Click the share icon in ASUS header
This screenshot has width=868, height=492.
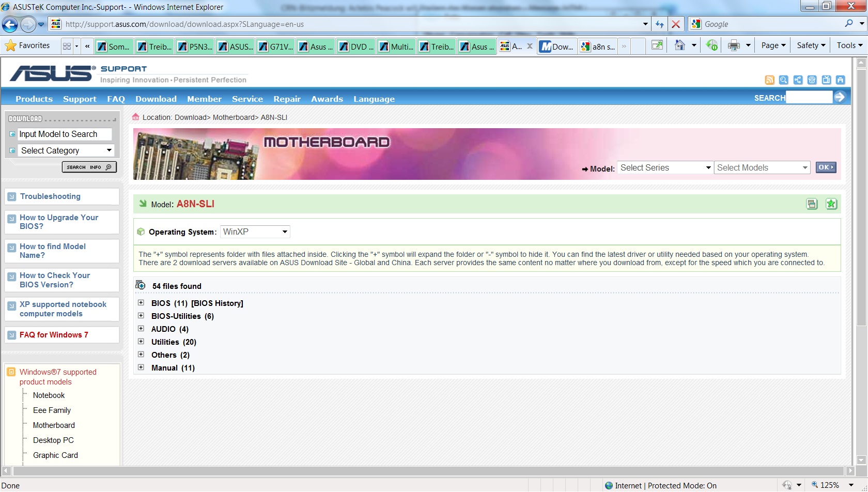(798, 80)
